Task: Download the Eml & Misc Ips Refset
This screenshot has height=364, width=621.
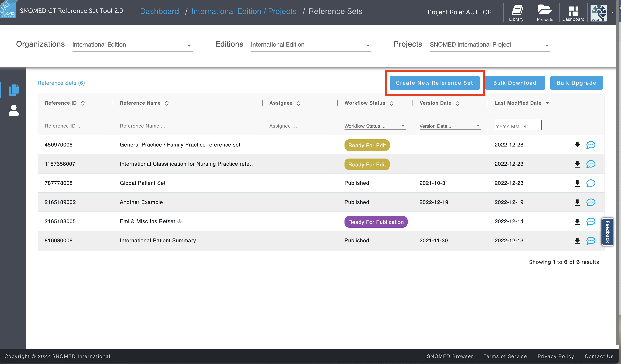Action: [577, 222]
